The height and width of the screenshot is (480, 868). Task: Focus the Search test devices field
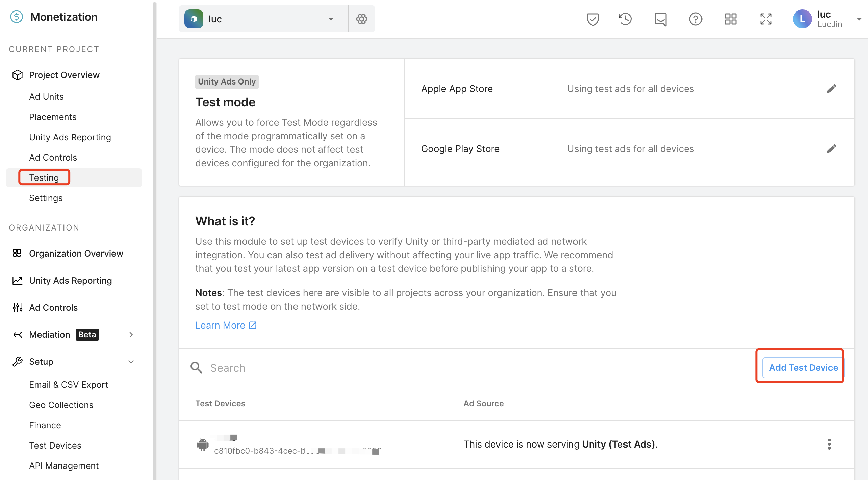[469, 368]
